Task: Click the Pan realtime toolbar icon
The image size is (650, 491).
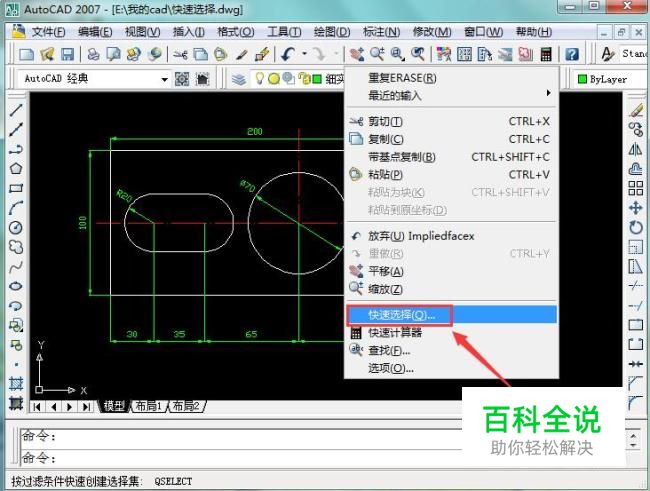Action: click(x=357, y=54)
